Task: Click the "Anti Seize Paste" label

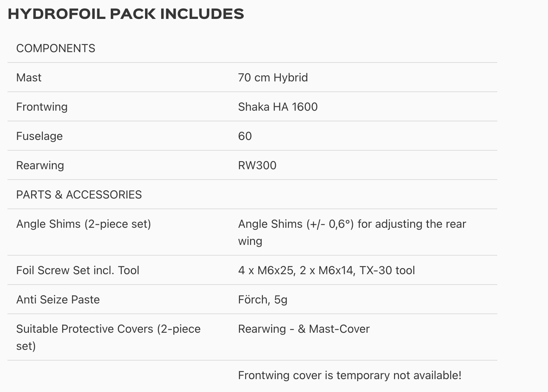Action: coord(58,300)
